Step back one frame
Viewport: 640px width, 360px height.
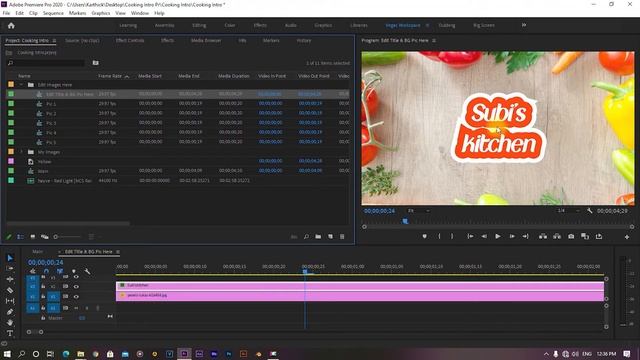point(484,236)
